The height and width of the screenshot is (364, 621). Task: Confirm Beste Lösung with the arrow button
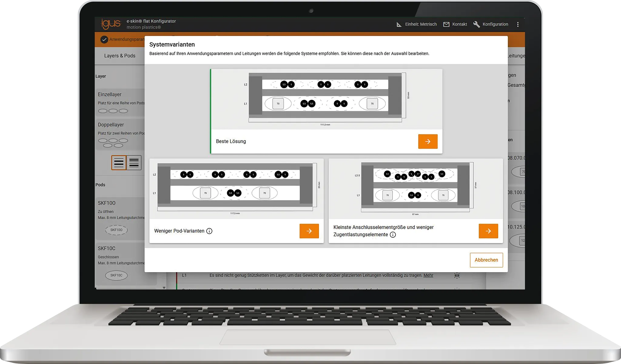click(x=428, y=141)
